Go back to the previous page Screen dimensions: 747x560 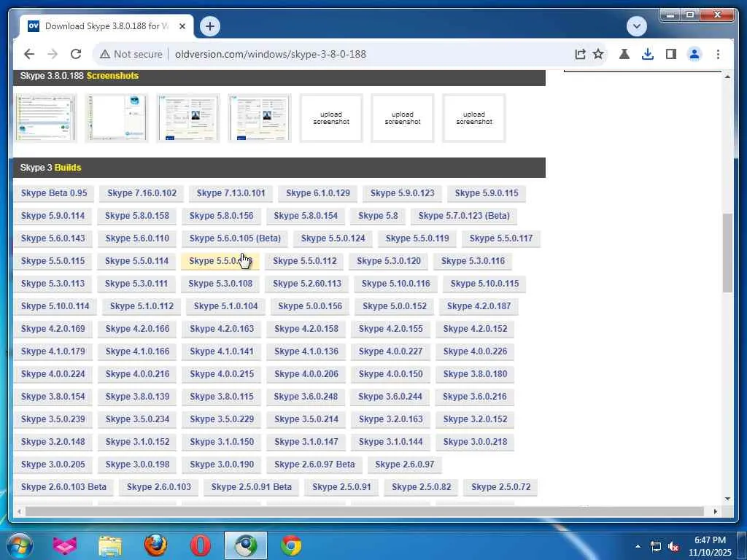coord(29,54)
